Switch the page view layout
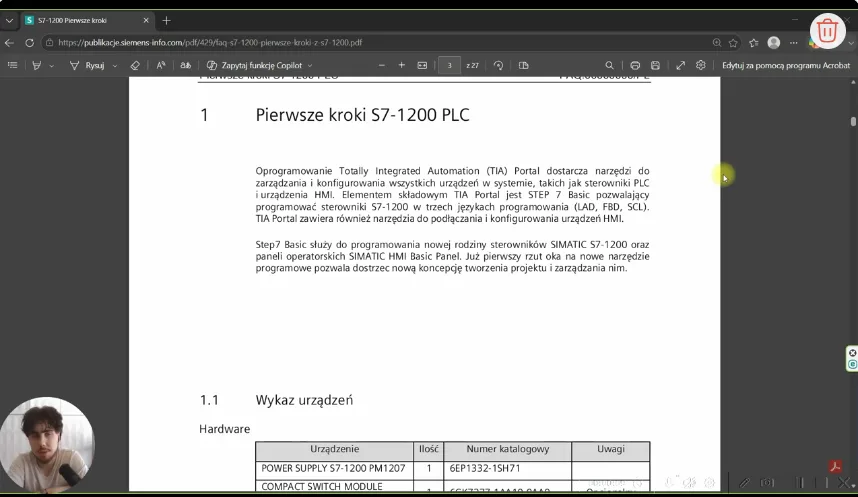The height and width of the screenshot is (497, 858). coord(524,65)
